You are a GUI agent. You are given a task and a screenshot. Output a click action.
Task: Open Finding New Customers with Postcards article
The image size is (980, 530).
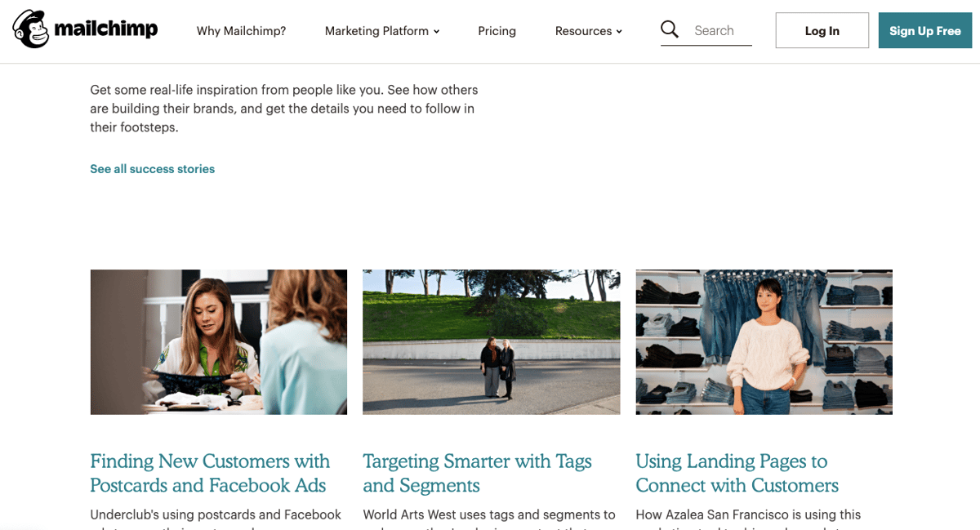(x=209, y=473)
